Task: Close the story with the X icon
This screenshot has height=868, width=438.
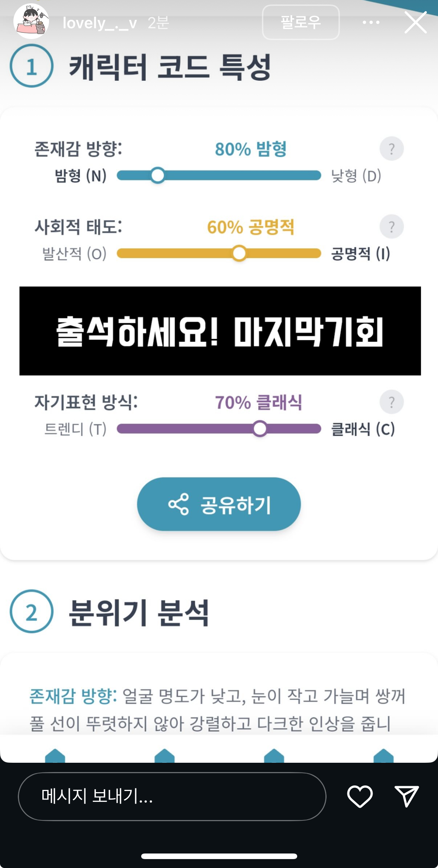Action: coord(415,22)
